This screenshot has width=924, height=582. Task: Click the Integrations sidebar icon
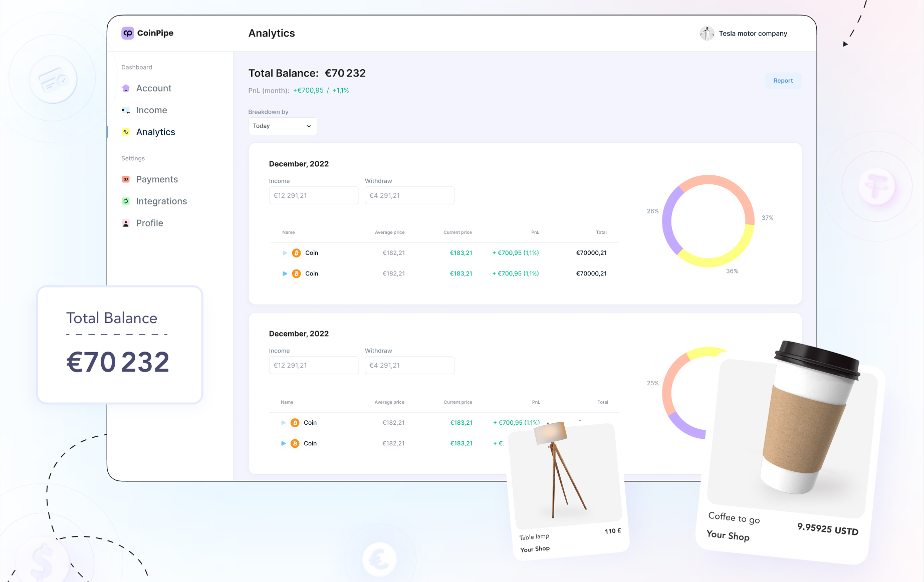(x=126, y=201)
